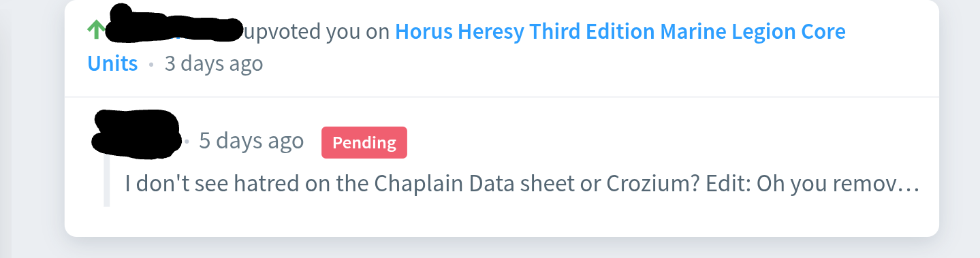
Task: Click the dot separator before '3 days ago'
Action: (x=151, y=65)
